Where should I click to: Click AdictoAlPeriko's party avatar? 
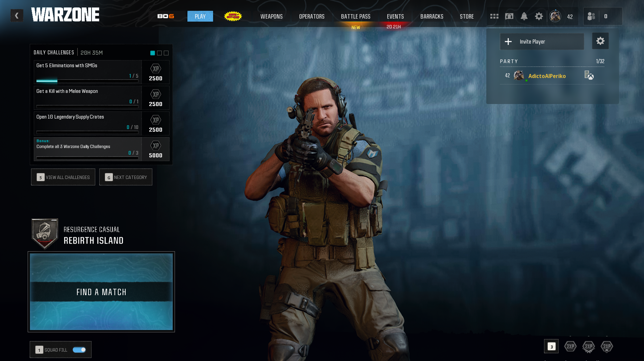[x=519, y=76]
